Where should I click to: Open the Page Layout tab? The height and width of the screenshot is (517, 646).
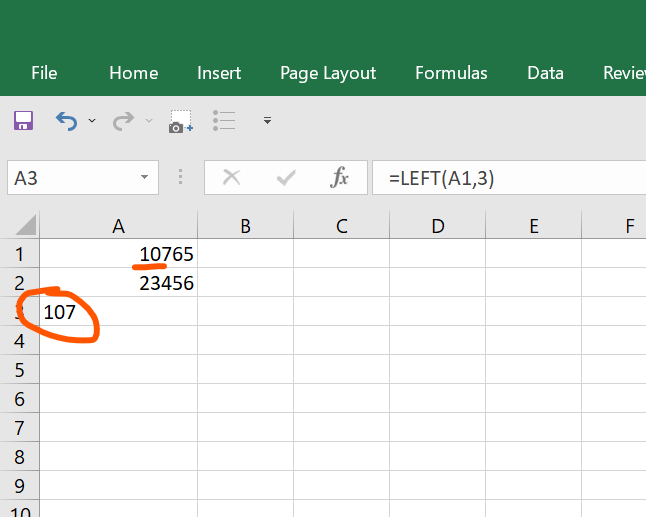pyautogui.click(x=328, y=74)
